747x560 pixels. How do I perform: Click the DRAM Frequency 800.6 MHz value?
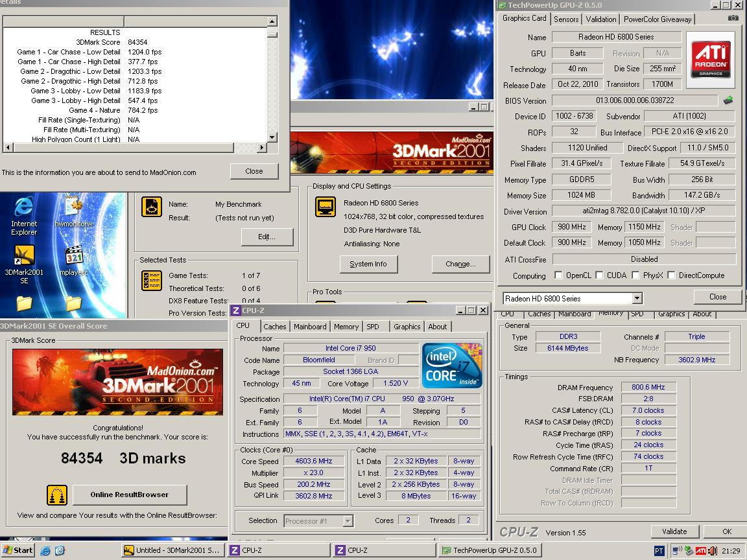pos(648,387)
